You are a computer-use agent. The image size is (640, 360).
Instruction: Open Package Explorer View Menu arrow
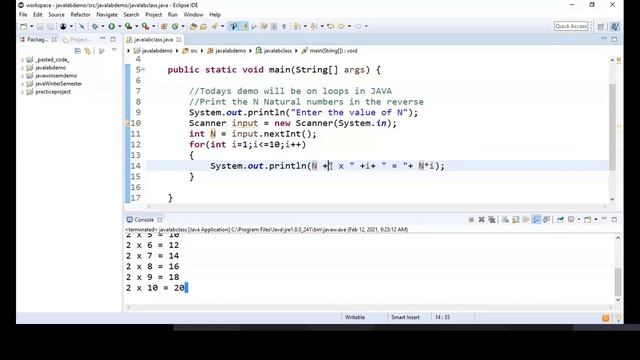114,50
